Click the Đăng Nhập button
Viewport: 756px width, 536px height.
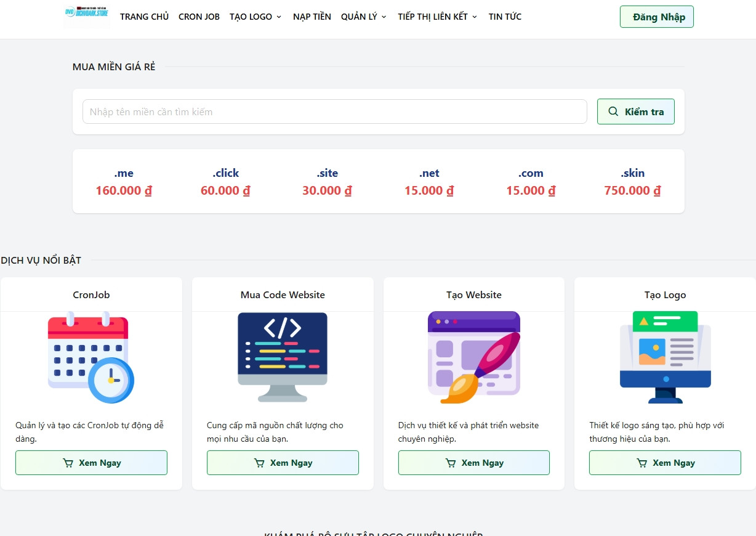tap(656, 17)
